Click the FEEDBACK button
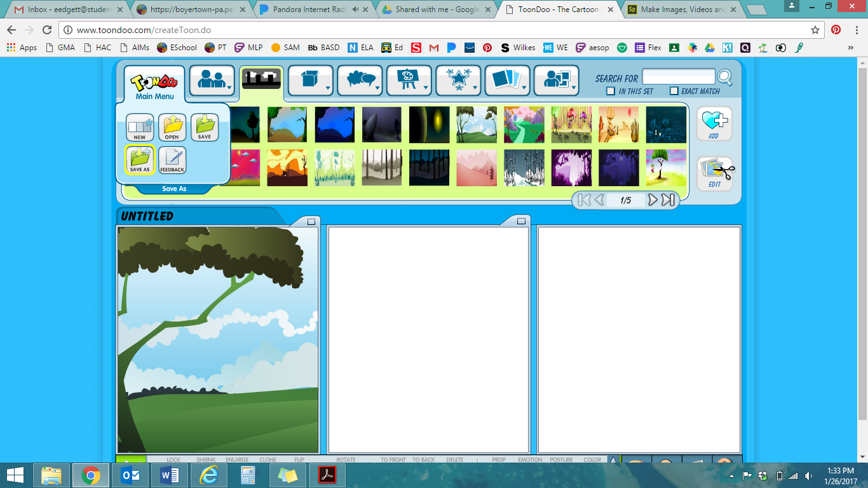Viewport: 868px width, 488px height. point(172,159)
